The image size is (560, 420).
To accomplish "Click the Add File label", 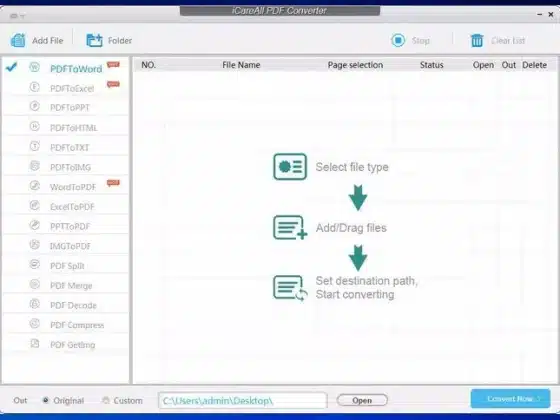I will click(48, 41).
